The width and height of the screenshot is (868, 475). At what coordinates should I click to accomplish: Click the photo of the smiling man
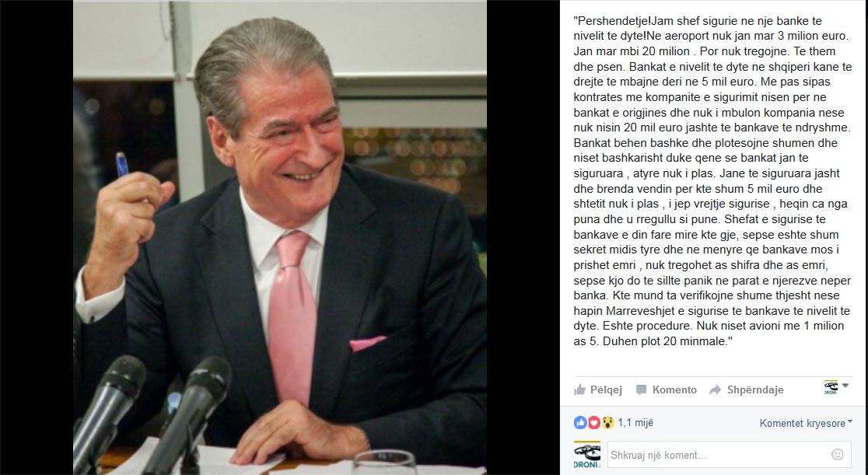point(280,238)
